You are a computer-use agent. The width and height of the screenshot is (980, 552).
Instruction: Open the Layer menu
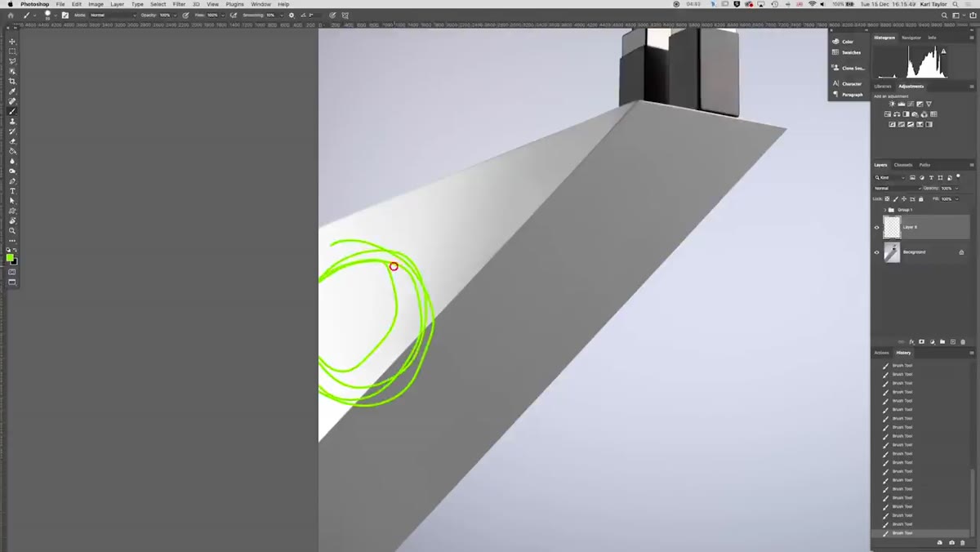[x=118, y=4]
